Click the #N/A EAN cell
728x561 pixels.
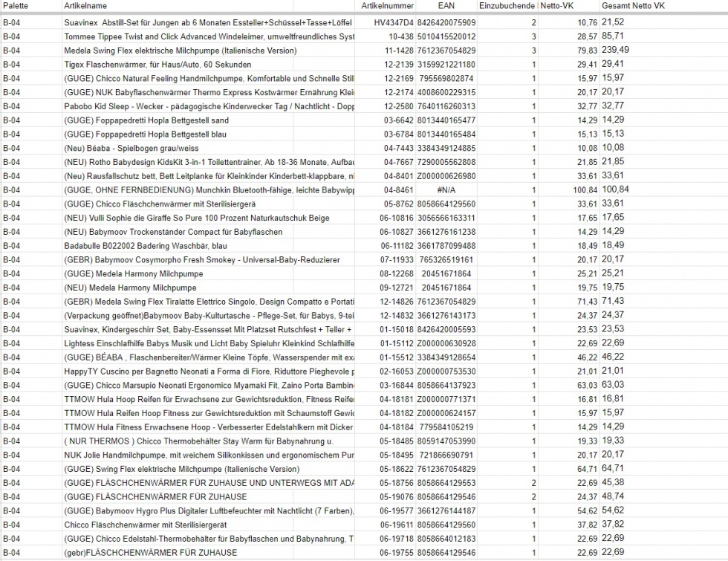click(446, 190)
